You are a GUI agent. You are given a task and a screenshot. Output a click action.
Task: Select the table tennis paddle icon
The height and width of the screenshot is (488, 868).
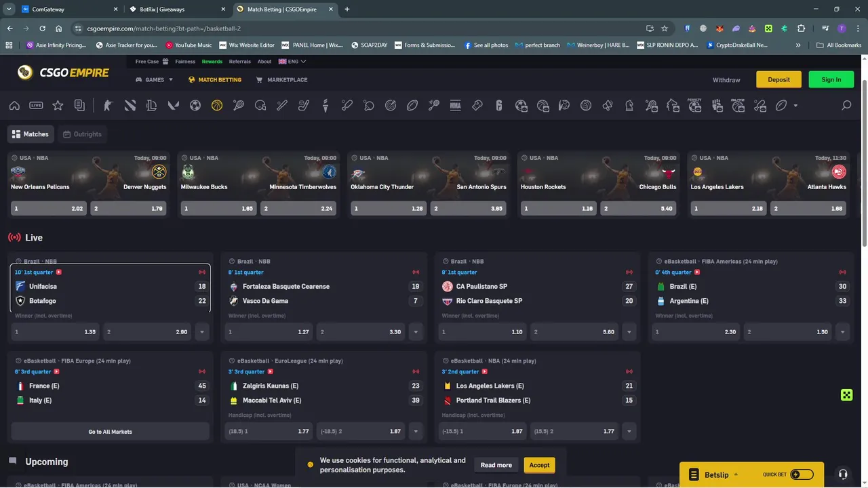coord(369,106)
